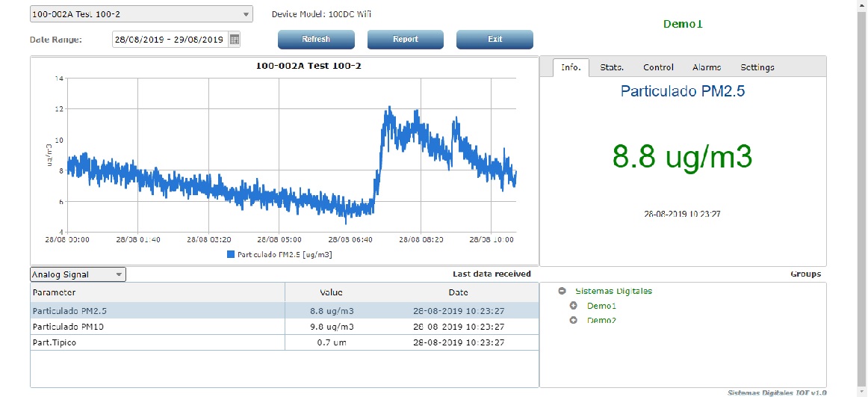The image size is (868, 397).
Task: Expand the Demo1 group node
Action: (573, 306)
